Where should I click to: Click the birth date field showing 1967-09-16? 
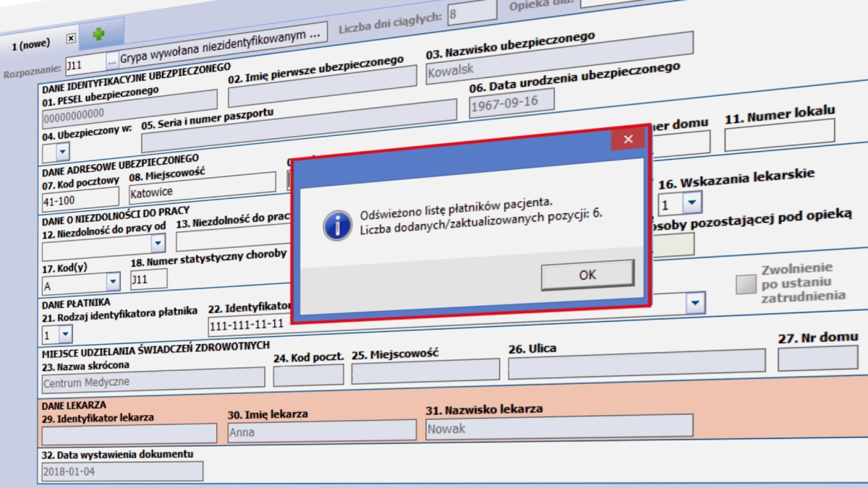tap(511, 104)
